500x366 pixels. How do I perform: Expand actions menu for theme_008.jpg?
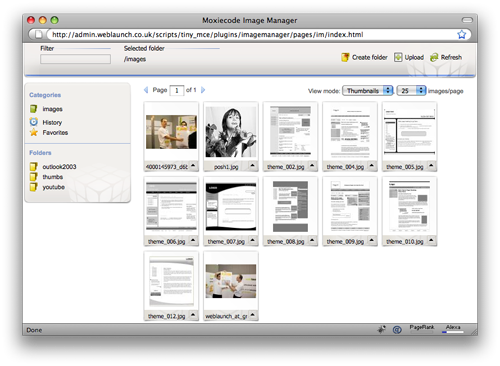click(x=312, y=240)
